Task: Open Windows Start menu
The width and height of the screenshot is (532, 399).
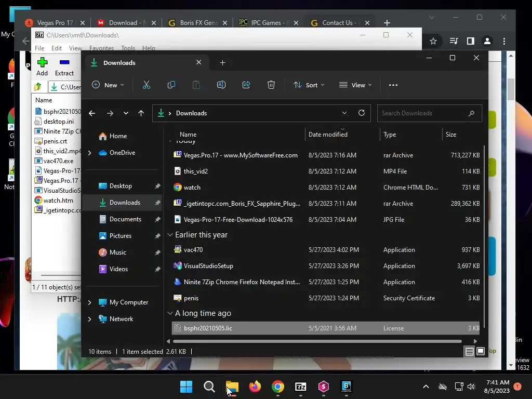Action: coord(187,387)
